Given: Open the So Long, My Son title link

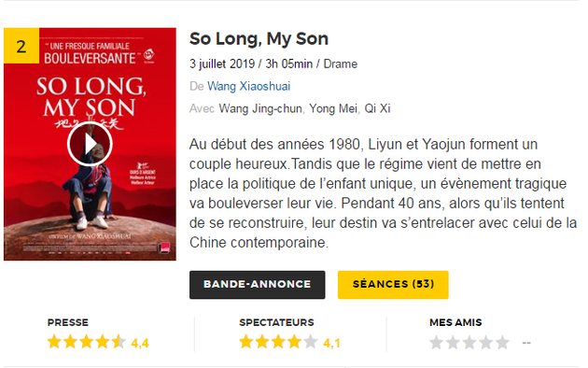Looking at the screenshot, I should (x=259, y=38).
